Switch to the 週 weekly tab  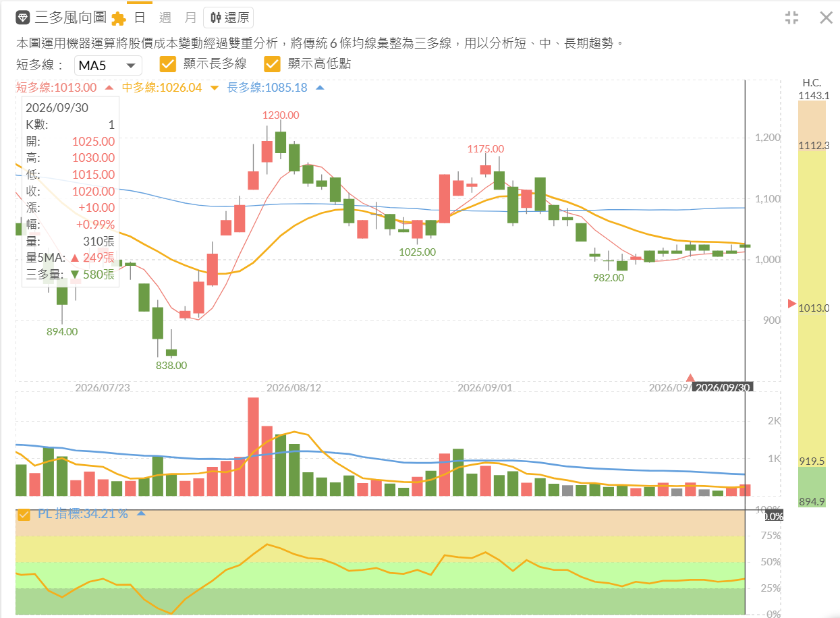coord(165,18)
